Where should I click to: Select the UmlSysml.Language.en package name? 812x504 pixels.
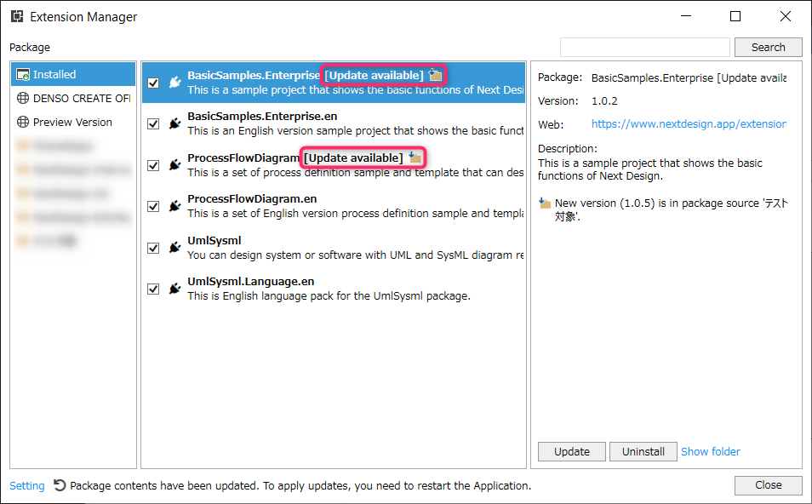tap(250, 281)
